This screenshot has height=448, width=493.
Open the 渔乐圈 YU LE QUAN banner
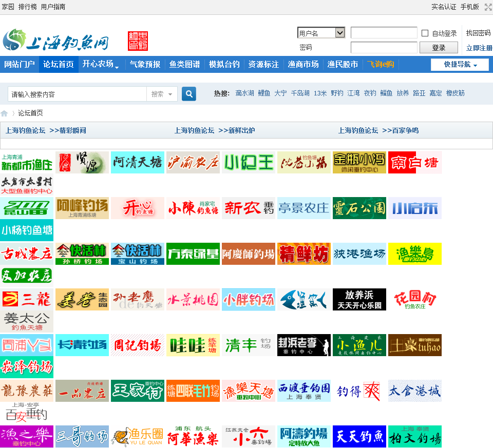pyautogui.click(x=138, y=436)
